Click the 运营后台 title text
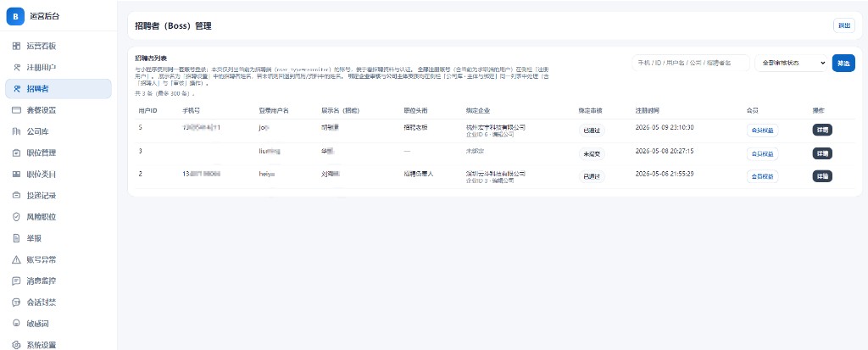 tap(44, 17)
